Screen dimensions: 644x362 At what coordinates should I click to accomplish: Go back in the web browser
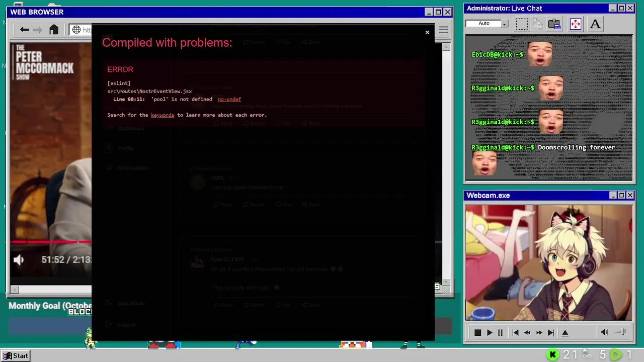(25, 30)
